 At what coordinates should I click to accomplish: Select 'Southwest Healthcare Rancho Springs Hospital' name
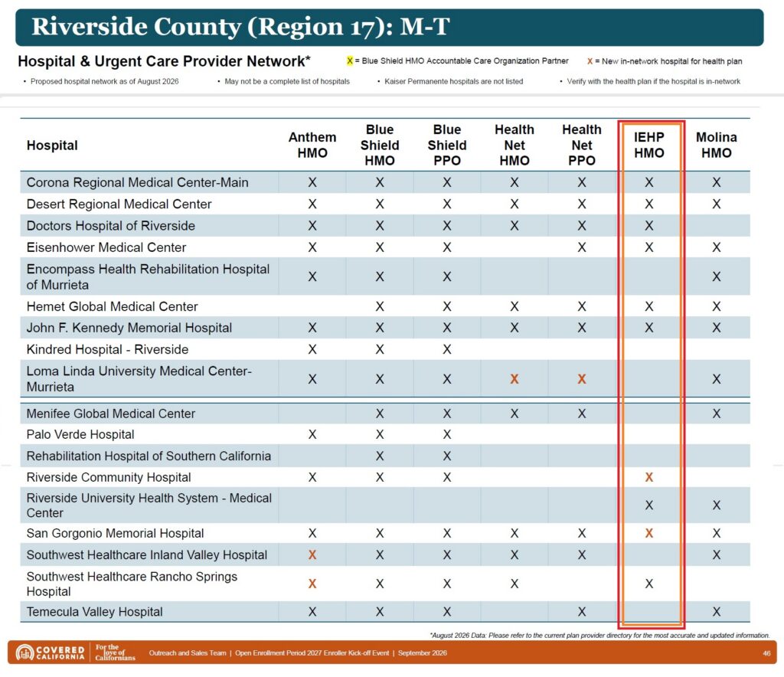(132, 584)
